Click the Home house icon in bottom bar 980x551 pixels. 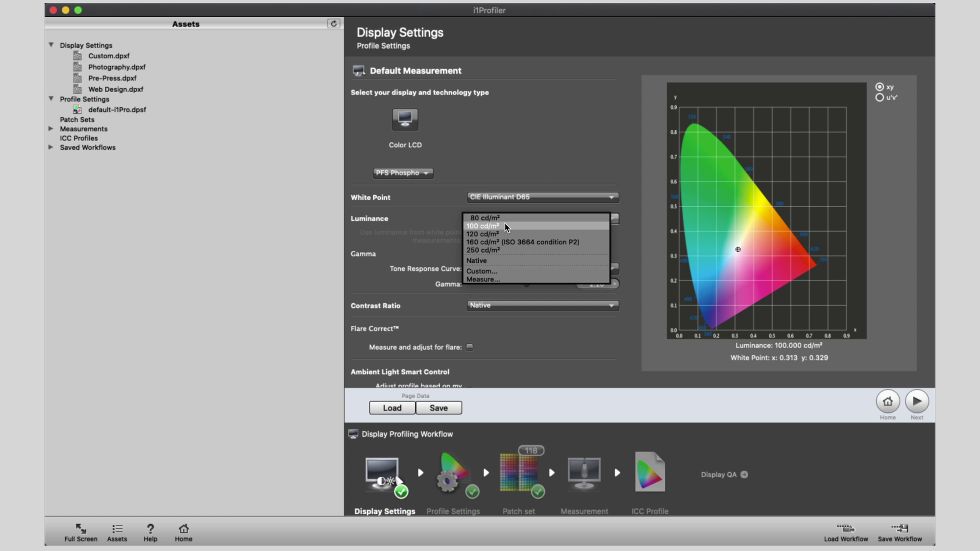[184, 528]
